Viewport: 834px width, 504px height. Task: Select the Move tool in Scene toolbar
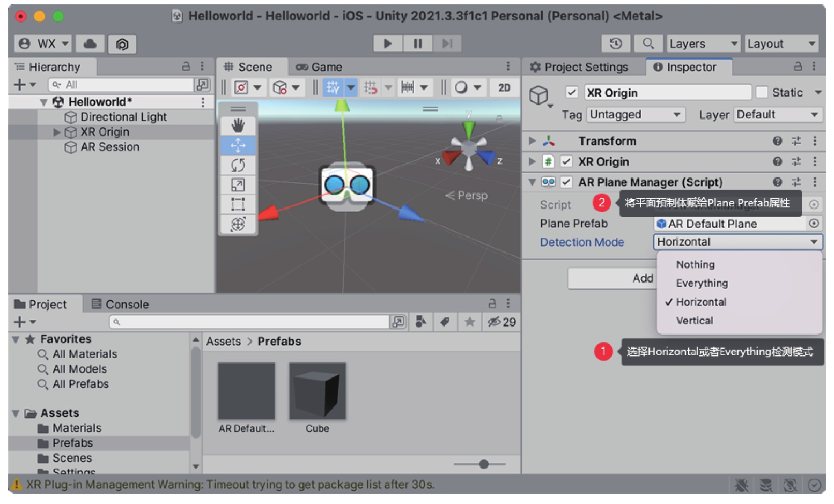tap(238, 145)
